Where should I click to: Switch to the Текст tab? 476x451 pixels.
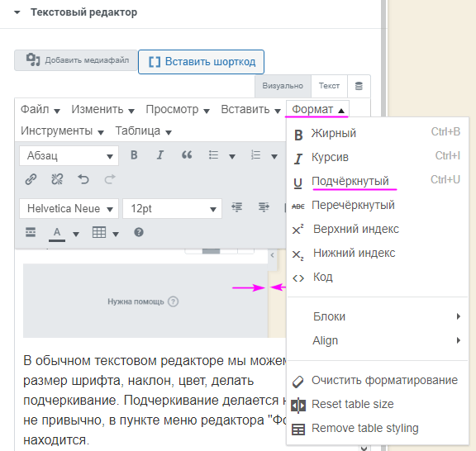(x=329, y=86)
